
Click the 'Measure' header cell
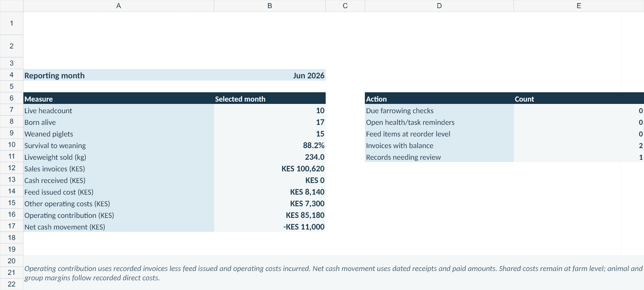click(x=119, y=98)
